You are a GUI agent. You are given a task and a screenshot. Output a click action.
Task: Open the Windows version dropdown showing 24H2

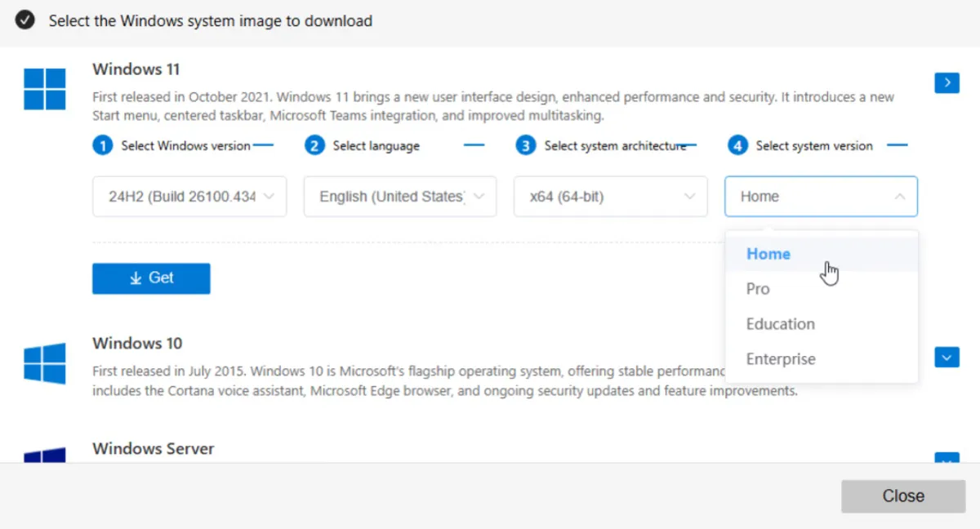(189, 196)
